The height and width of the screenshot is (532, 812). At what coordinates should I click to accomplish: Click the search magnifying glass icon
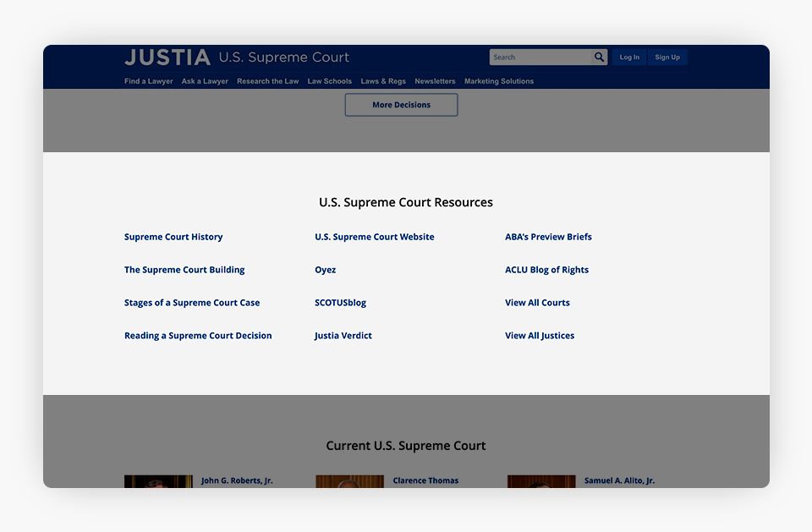click(x=599, y=58)
